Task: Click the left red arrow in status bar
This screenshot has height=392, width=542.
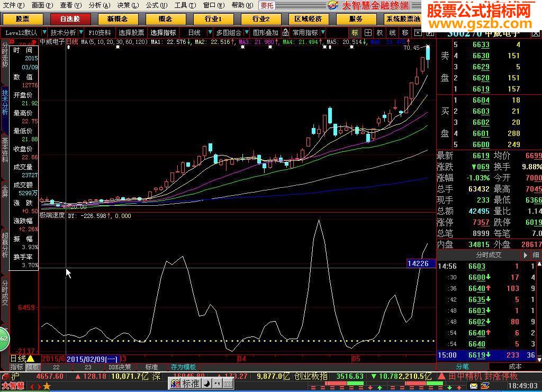Action: 32,387
